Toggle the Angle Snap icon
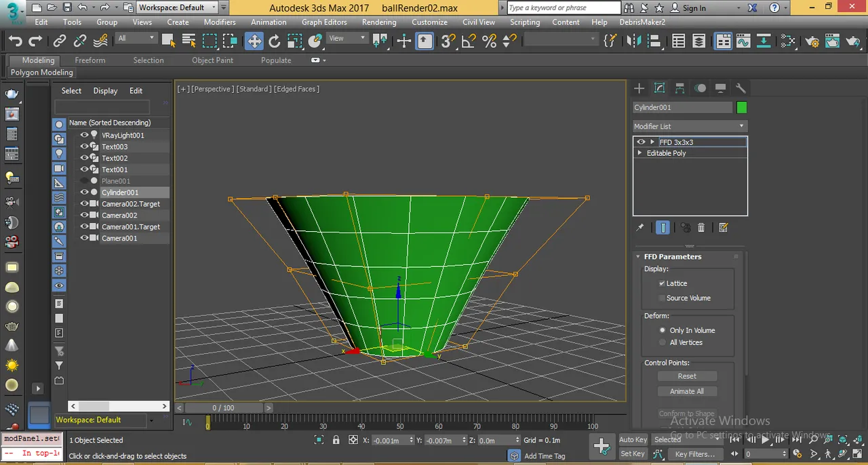 click(x=469, y=41)
